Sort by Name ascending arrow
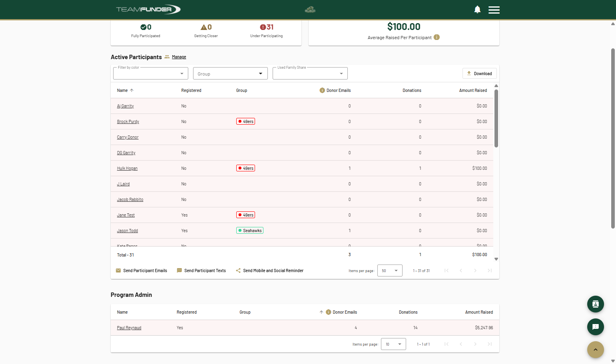The width and height of the screenshot is (616, 364). tap(132, 90)
